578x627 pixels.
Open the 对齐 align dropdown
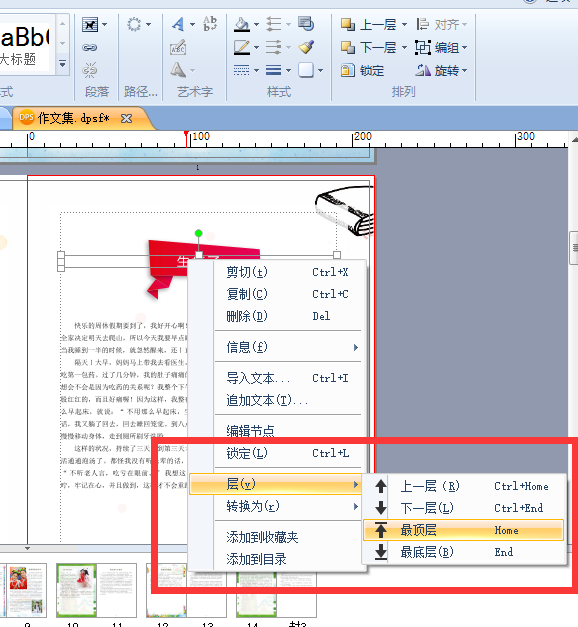pos(464,25)
